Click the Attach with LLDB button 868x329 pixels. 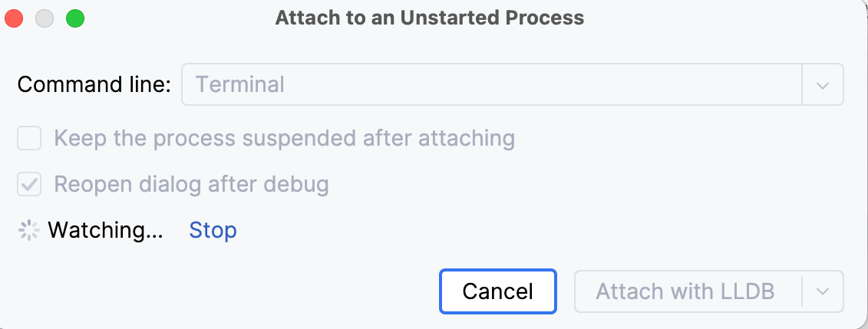tap(685, 291)
